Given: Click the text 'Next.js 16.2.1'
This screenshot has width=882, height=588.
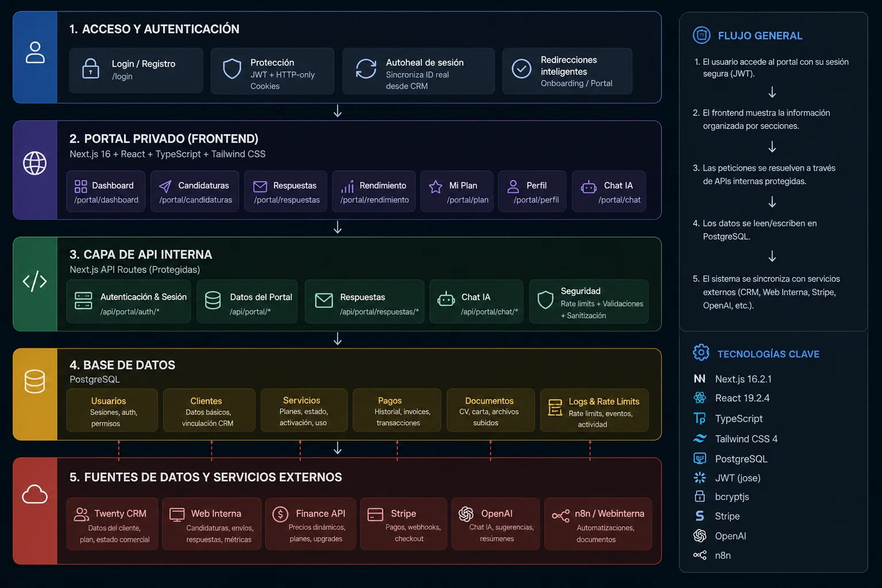Looking at the screenshot, I should [743, 379].
